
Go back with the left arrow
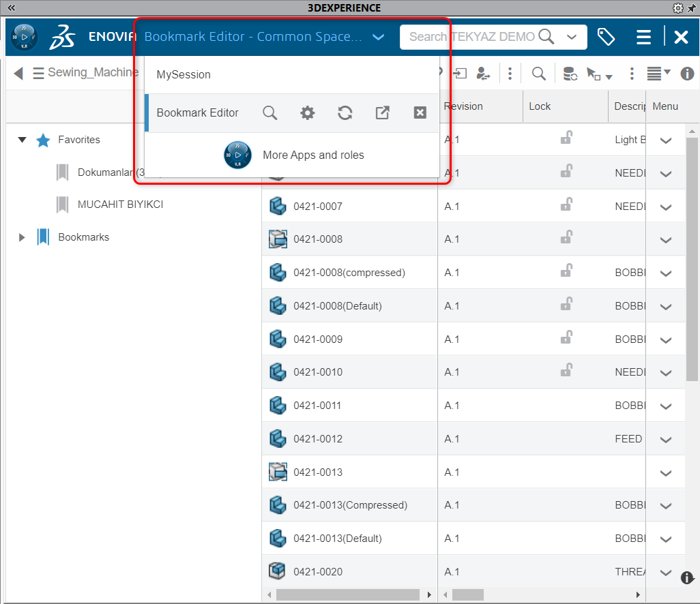pyautogui.click(x=18, y=73)
